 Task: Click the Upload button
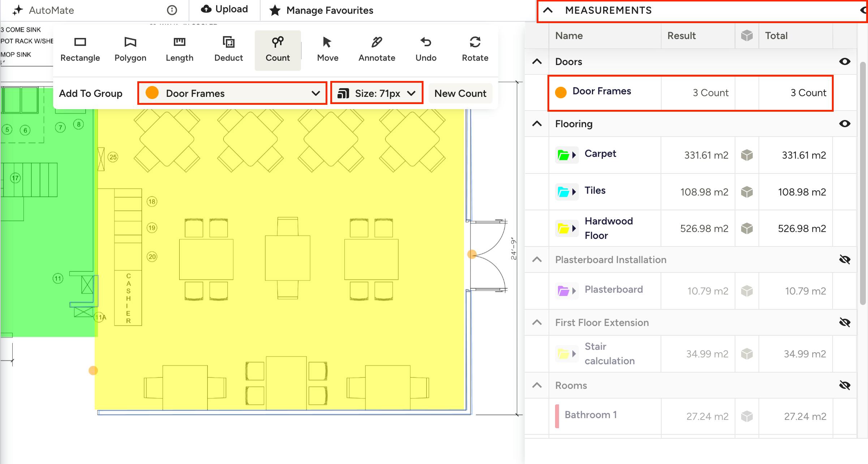tap(224, 9)
